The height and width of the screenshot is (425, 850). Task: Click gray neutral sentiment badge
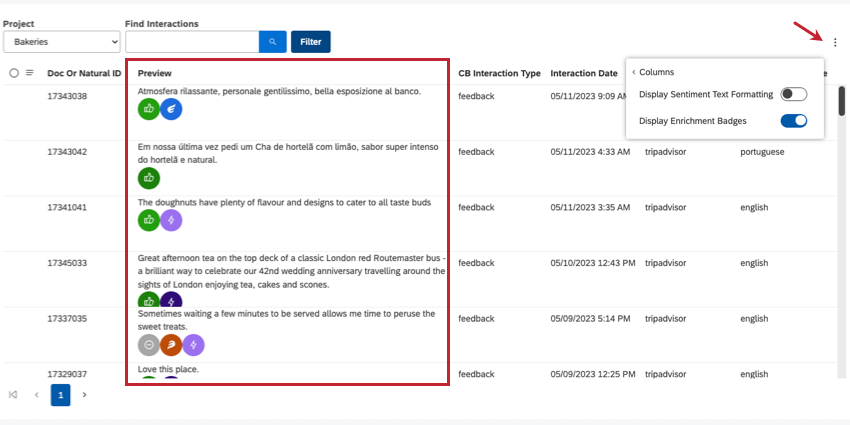[x=149, y=345]
